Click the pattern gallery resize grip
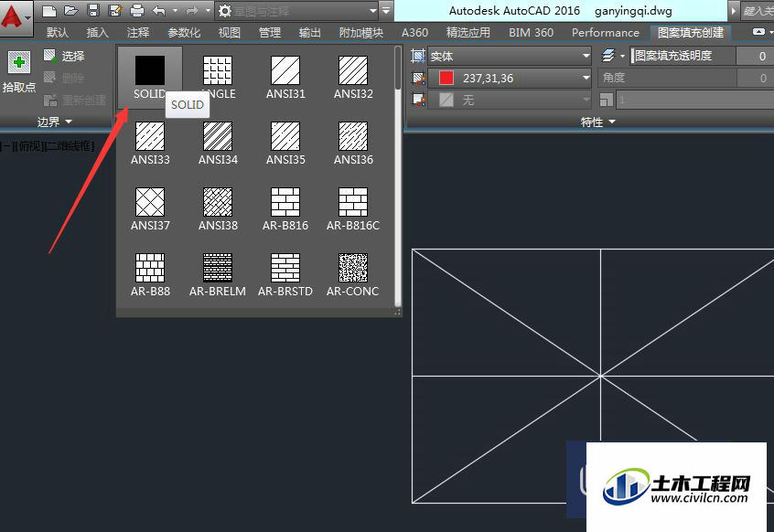The height and width of the screenshot is (532, 774). 398,312
